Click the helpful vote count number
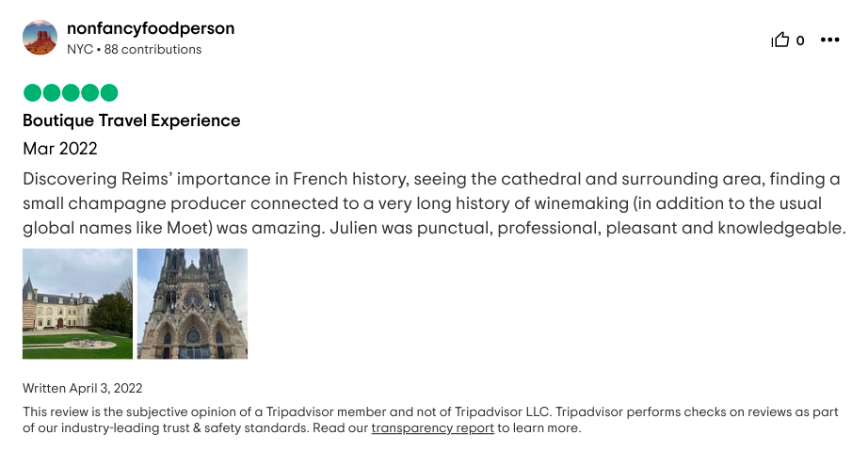868x467 pixels. point(800,40)
